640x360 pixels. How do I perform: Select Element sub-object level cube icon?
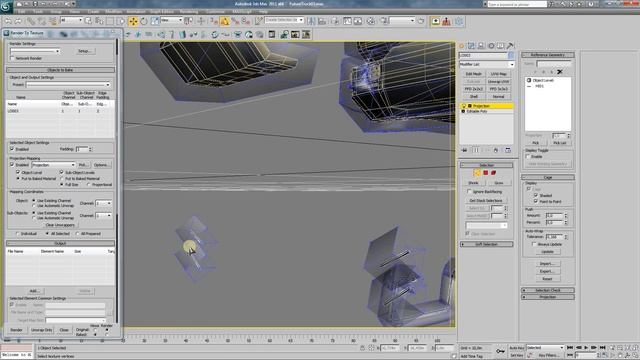(493, 173)
